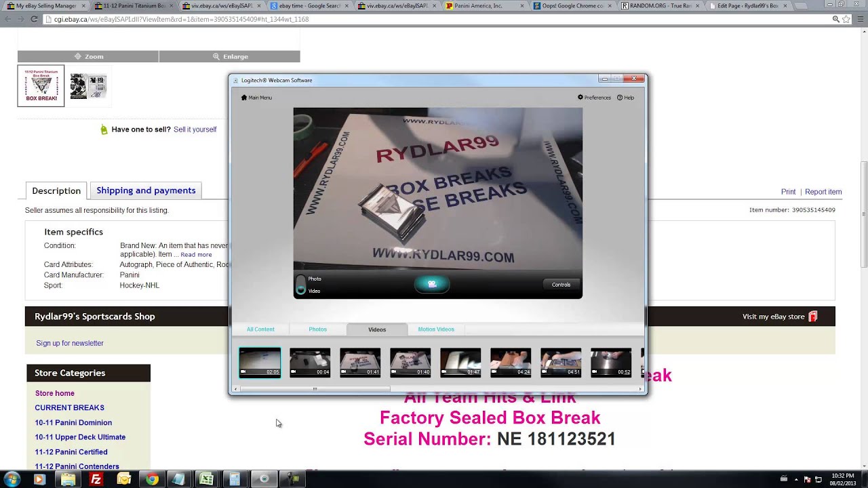Open 10-11 Panini Dominion category
Screen dimensions: 868x488
[x=73, y=423]
